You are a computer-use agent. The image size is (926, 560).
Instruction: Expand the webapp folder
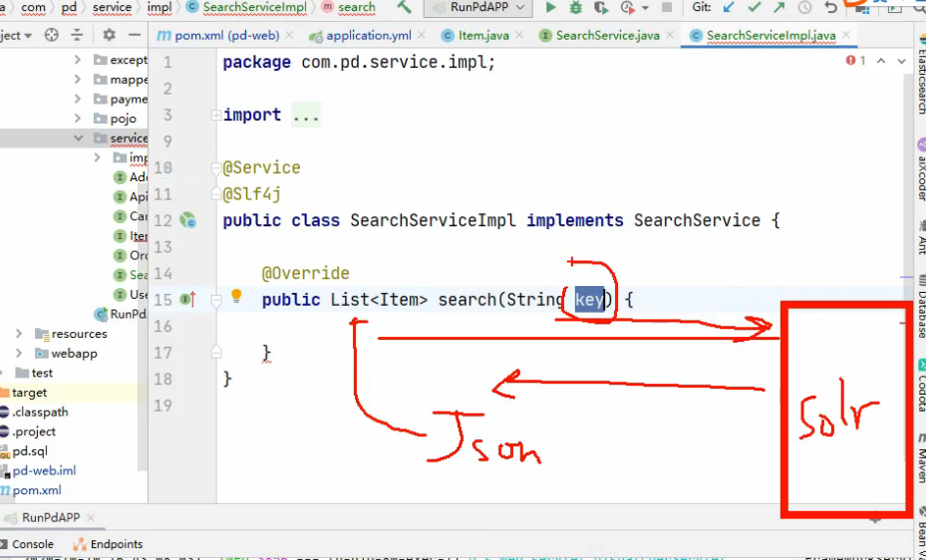point(20,354)
